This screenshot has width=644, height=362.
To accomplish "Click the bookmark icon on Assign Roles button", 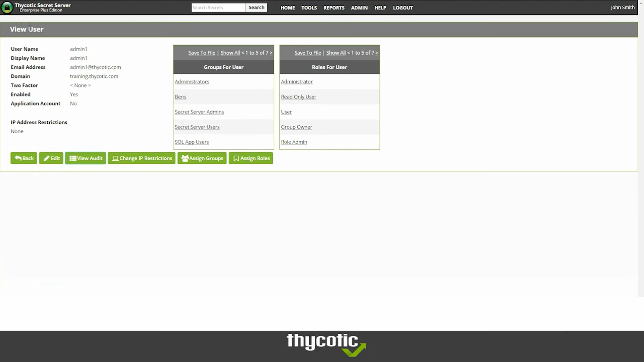I will [x=236, y=158].
